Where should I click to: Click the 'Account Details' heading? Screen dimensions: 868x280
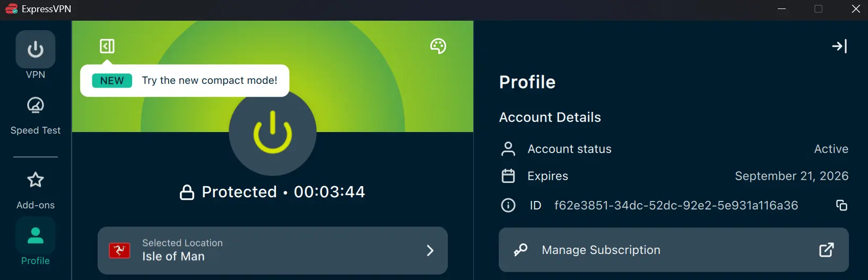coord(550,117)
